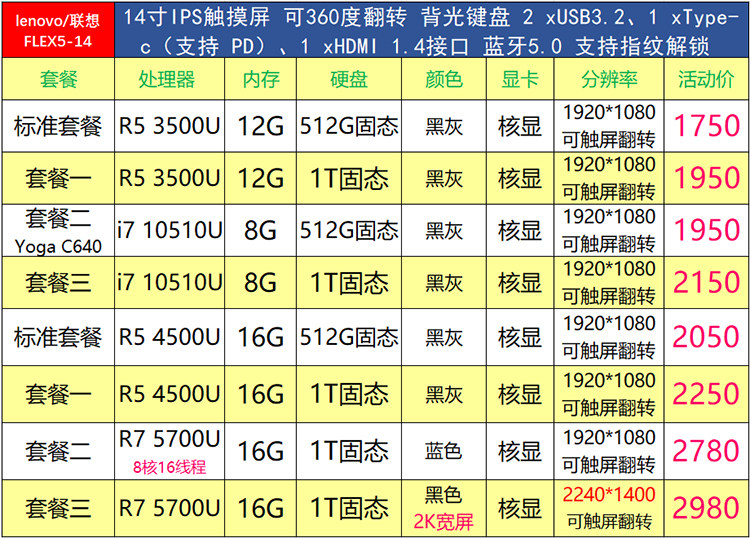Click 套餐三 in the 2150 price row
This screenshot has height=538, width=750.
(58, 283)
